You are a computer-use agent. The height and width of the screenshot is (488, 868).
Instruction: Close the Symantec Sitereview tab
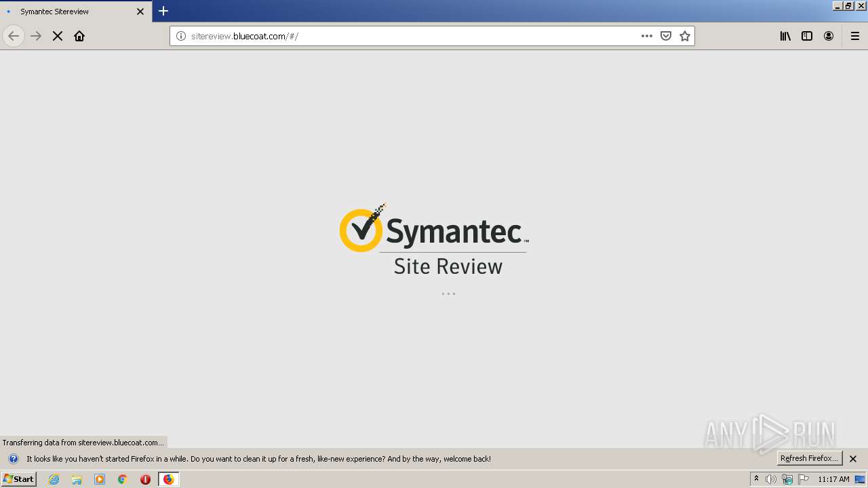[x=140, y=12]
